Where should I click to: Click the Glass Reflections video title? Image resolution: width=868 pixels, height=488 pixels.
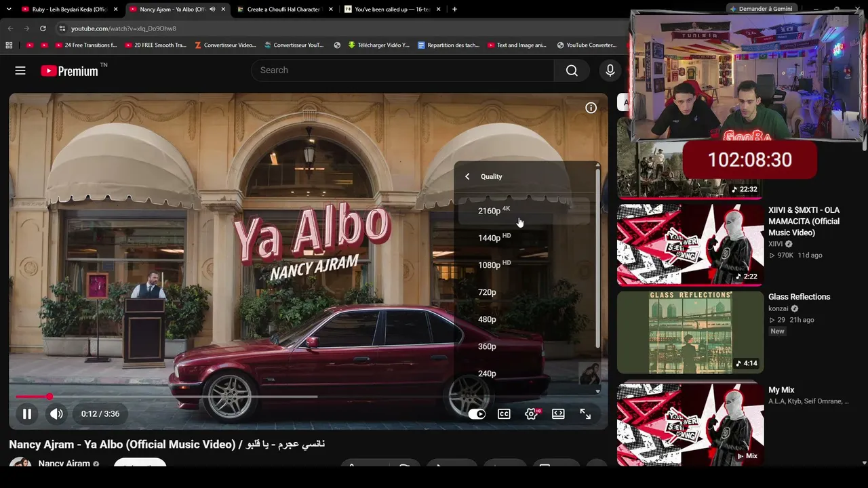800,297
